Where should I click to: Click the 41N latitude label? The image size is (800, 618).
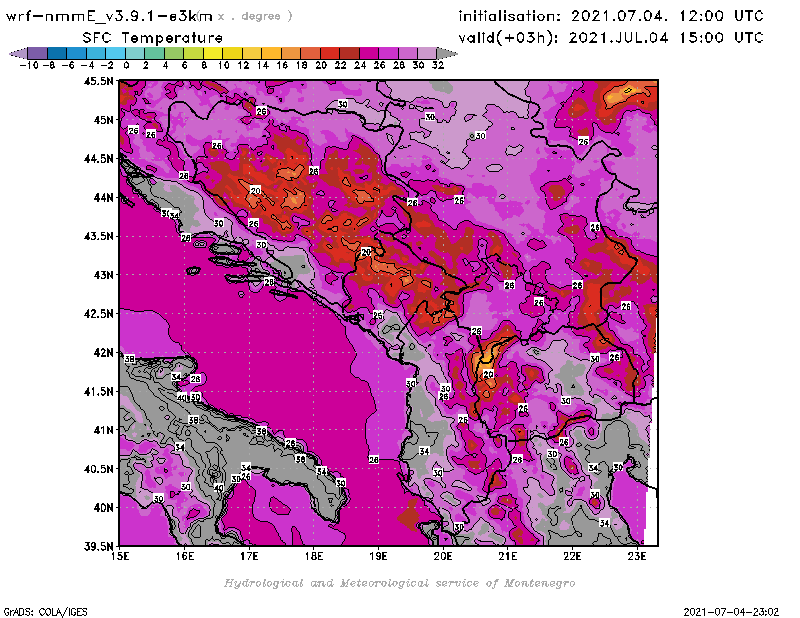[103, 430]
